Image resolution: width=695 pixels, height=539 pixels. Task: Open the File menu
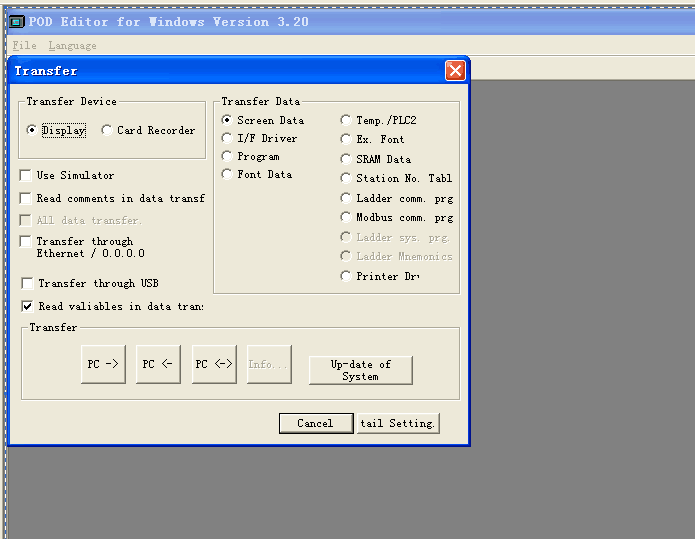24,46
